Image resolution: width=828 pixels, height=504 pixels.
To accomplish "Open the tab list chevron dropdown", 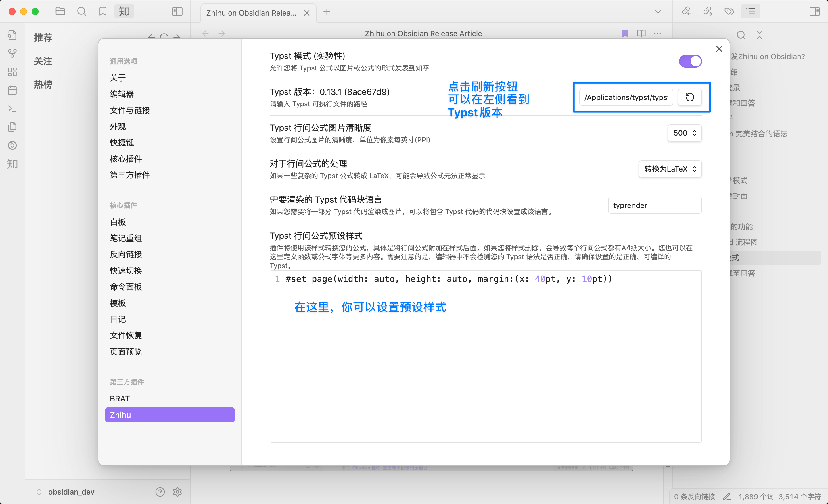I will coord(657,11).
